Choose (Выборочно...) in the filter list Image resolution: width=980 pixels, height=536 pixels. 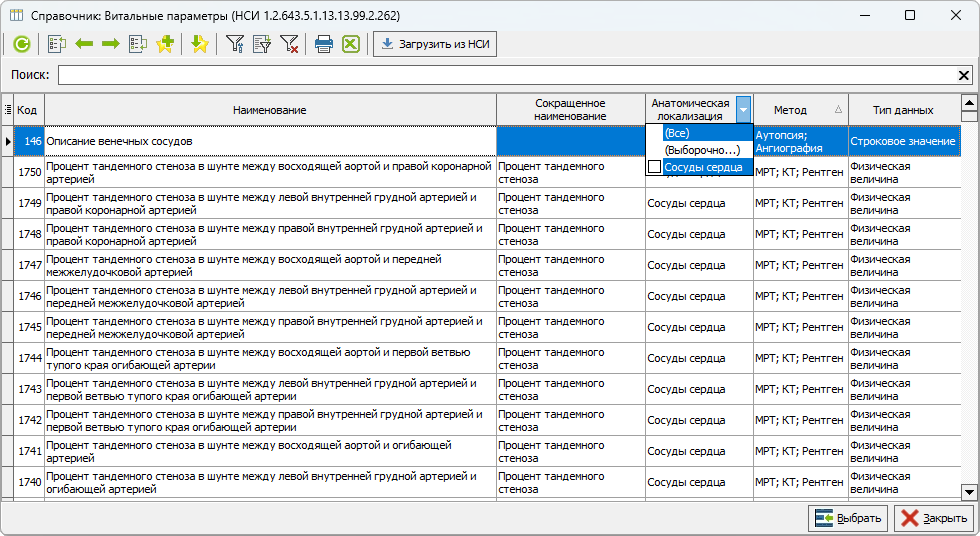tap(699, 150)
